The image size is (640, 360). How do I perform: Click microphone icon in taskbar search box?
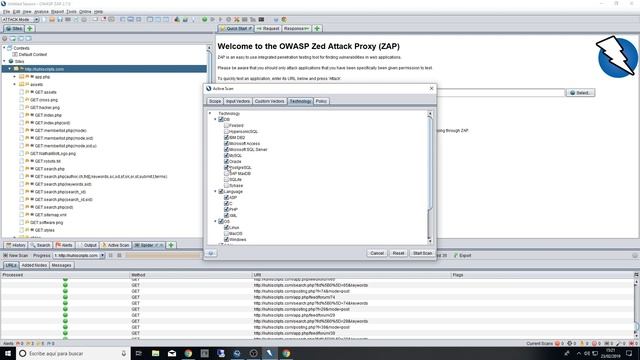coord(124,353)
